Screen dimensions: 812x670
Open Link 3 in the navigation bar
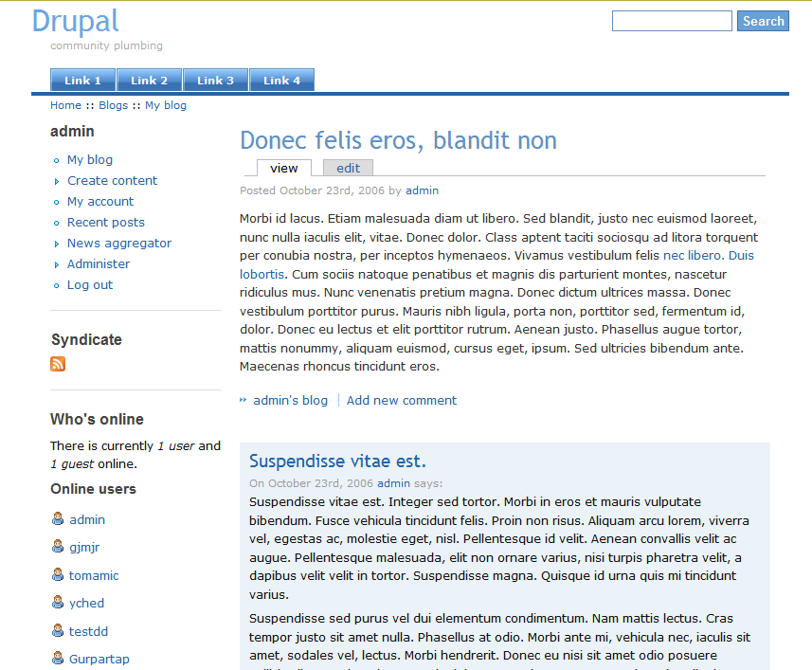(x=215, y=81)
